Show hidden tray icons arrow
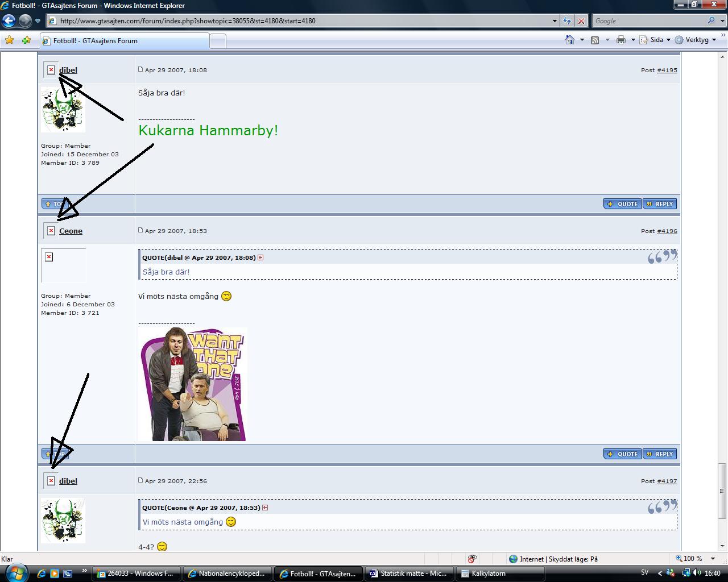This screenshot has width=728, height=582. (660, 573)
